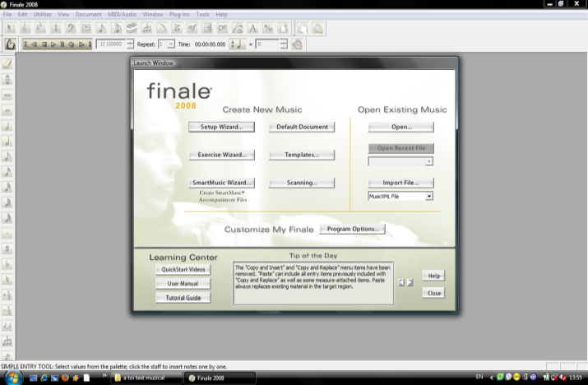This screenshot has height=385, width=588.
Task: Click the thumbs-up icon beside playback controls
Action: tap(10, 44)
